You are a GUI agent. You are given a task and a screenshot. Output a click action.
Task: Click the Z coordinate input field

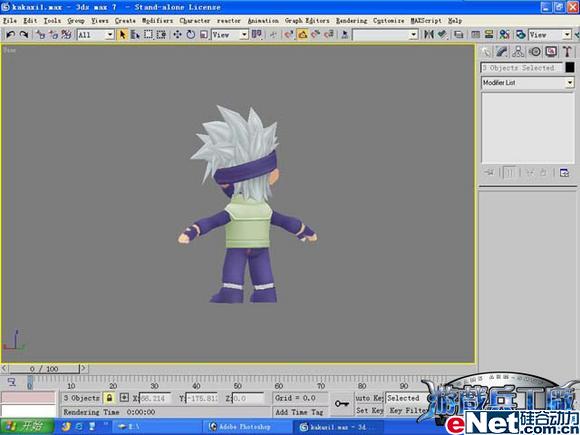248,398
